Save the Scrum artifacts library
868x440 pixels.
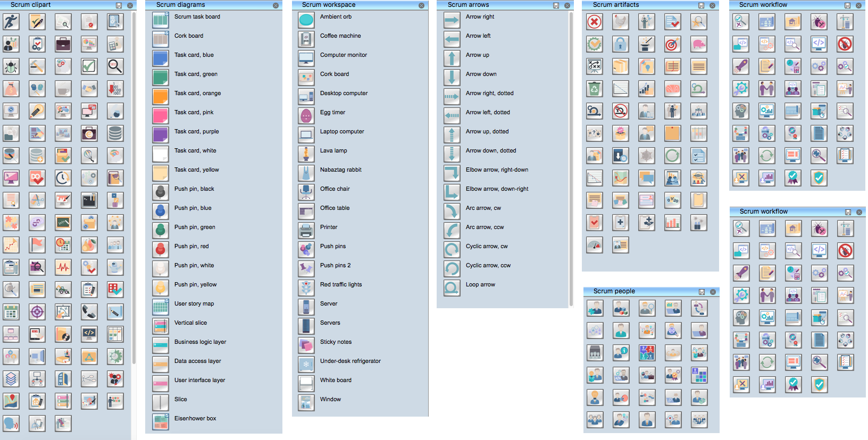(x=701, y=5)
